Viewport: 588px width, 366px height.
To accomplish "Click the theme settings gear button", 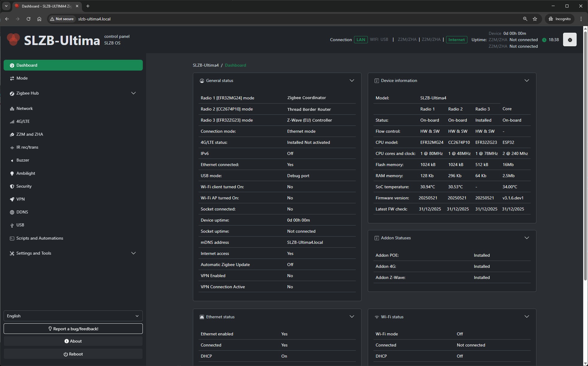I will (x=569, y=40).
